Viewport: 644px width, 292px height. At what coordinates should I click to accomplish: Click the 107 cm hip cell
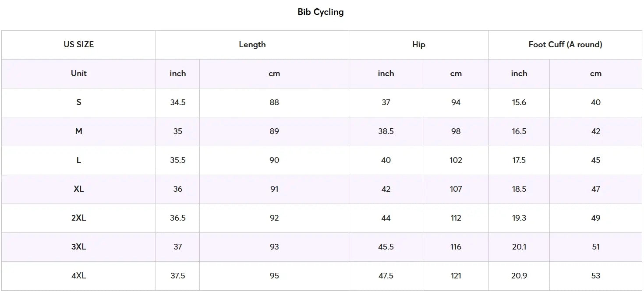456,189
